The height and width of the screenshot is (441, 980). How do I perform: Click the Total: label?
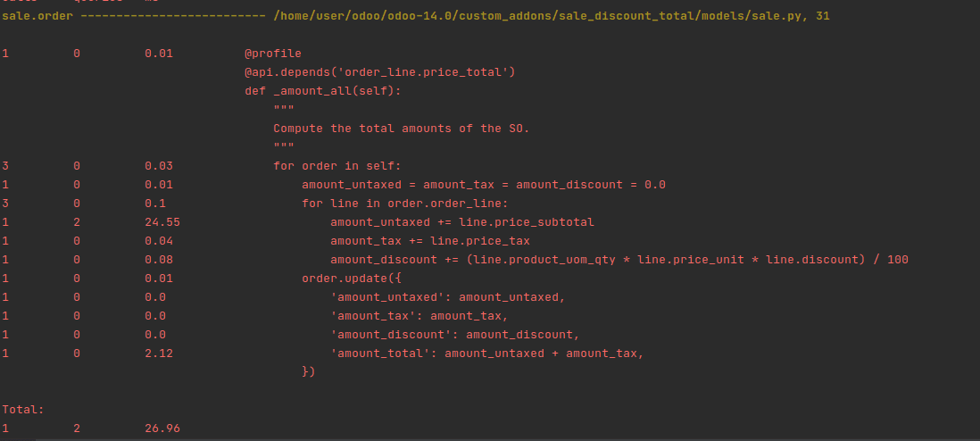click(23, 411)
